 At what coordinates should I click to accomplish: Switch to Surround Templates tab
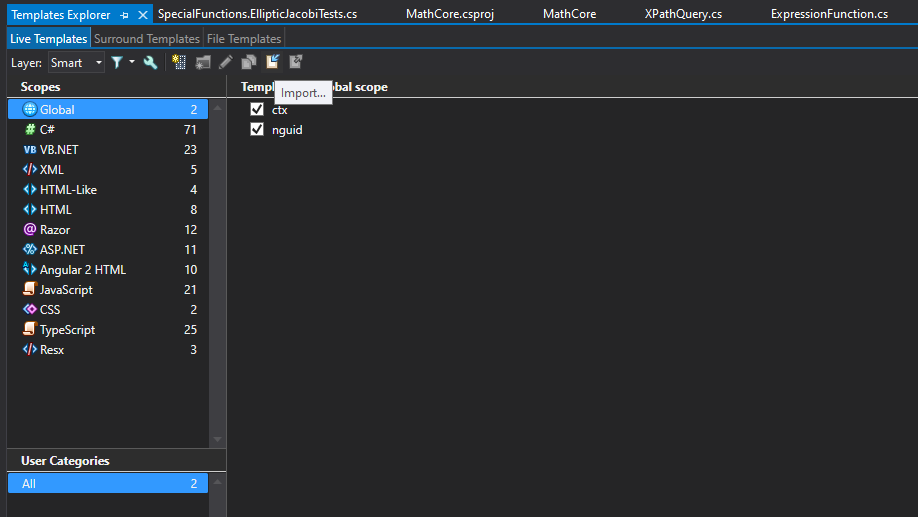pyautogui.click(x=147, y=39)
